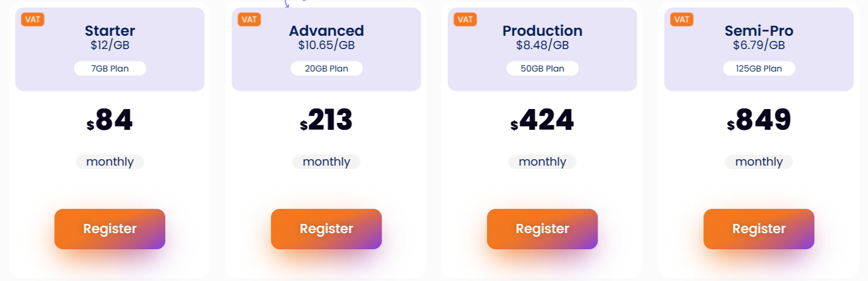Click the $84 Starter price
Viewport: 868px width, 281px height.
110,121
